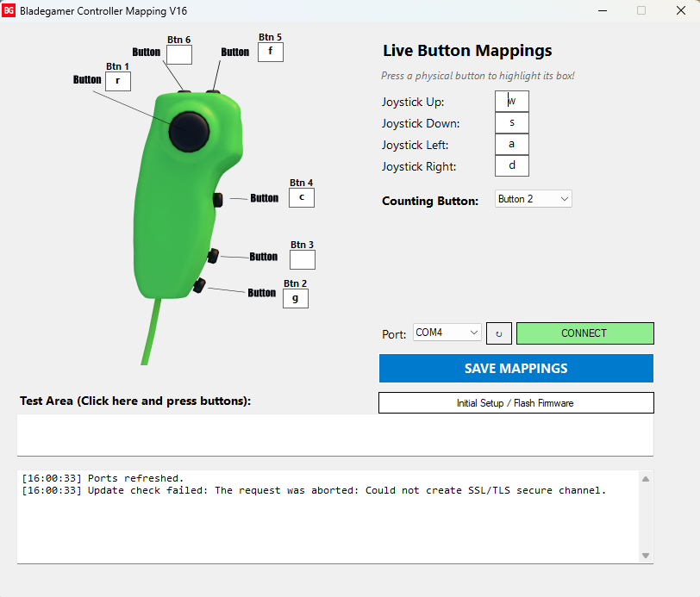Click the 'Counting Button:' label
The width and height of the screenshot is (700, 597).
tap(430, 201)
